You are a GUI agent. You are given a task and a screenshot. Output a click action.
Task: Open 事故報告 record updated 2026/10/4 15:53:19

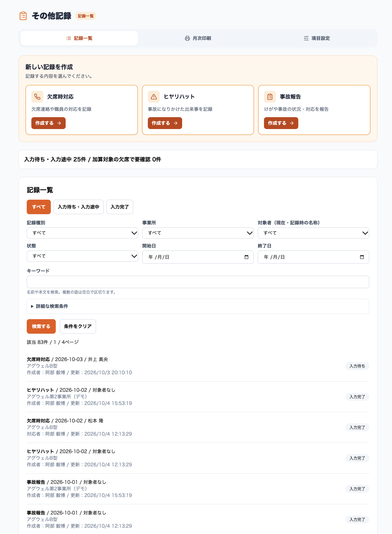click(198, 489)
